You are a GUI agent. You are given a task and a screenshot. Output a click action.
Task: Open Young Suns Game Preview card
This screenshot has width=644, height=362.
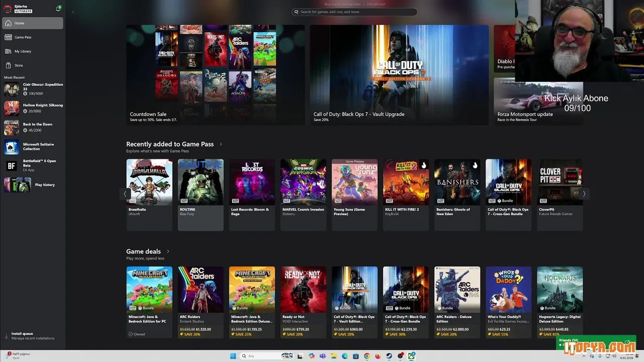[354, 195]
